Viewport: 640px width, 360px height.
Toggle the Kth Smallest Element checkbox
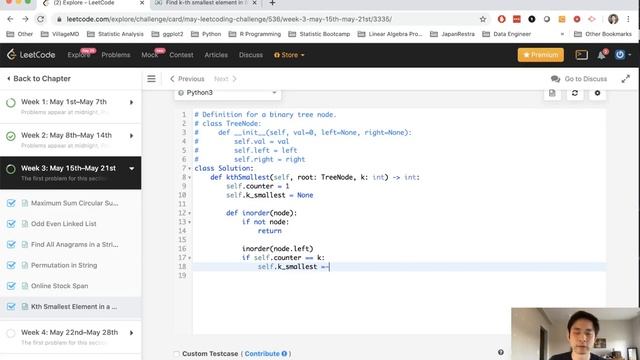click(x=11, y=307)
